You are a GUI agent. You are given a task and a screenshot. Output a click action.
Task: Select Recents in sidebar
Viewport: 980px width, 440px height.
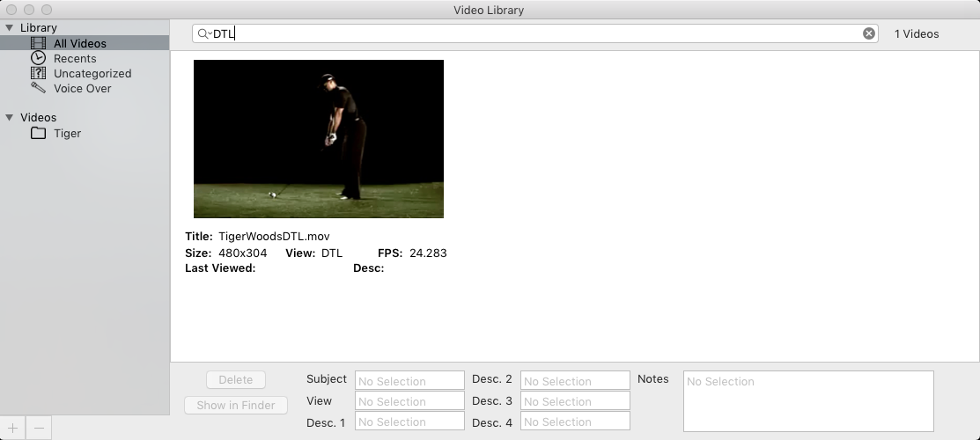click(x=75, y=58)
